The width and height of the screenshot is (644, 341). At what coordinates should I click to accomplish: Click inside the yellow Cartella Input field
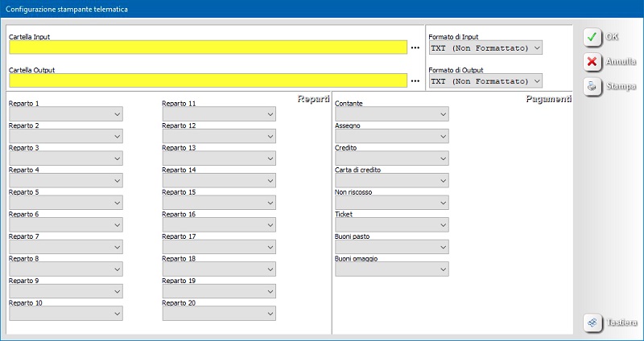[x=207, y=47]
